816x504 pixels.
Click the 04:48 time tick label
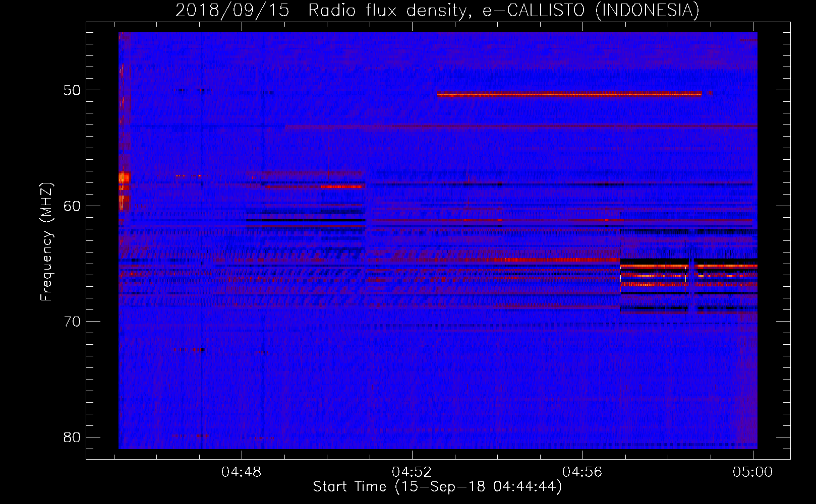(242, 472)
